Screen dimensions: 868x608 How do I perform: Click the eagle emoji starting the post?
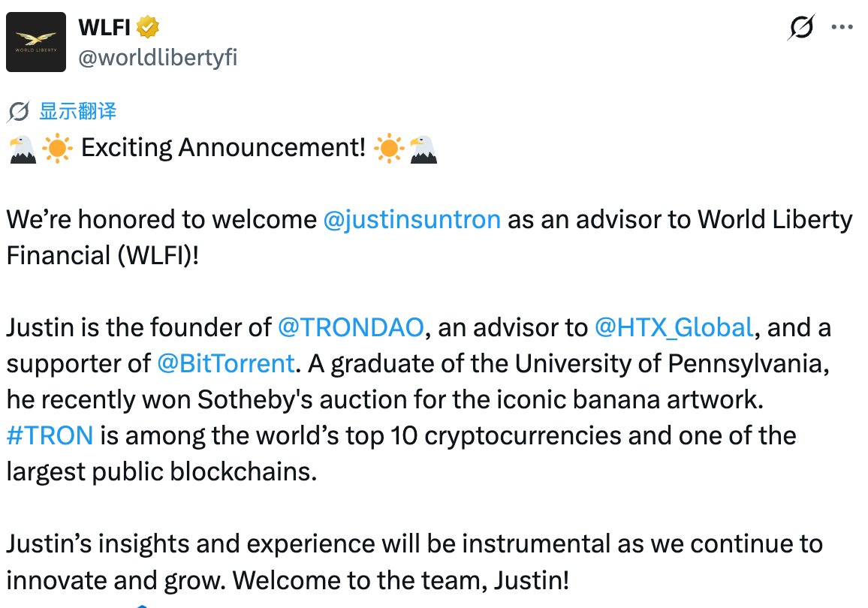coord(22,149)
